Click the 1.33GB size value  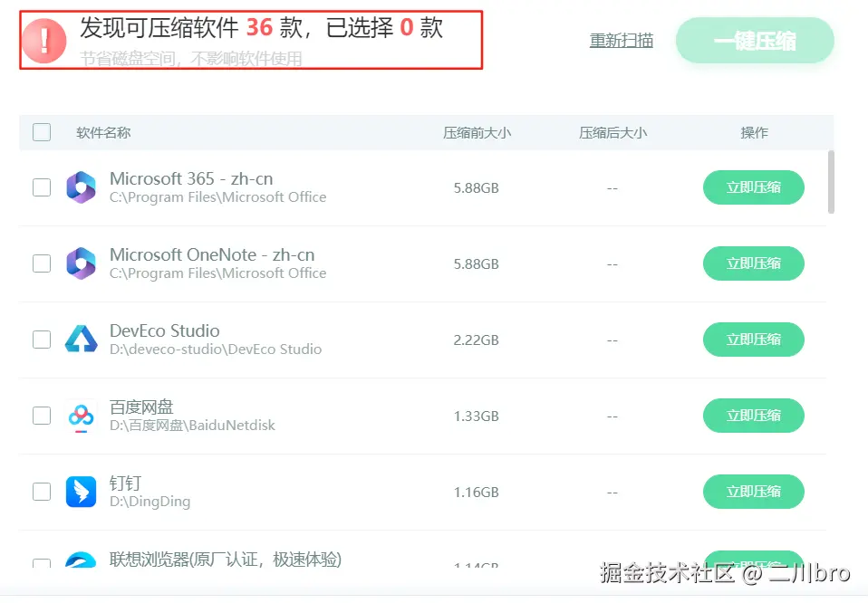(476, 416)
